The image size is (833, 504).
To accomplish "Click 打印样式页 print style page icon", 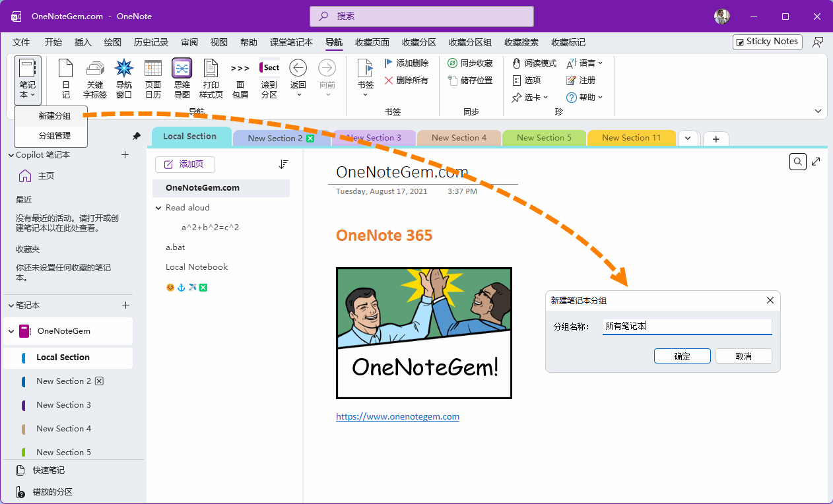I will click(211, 79).
